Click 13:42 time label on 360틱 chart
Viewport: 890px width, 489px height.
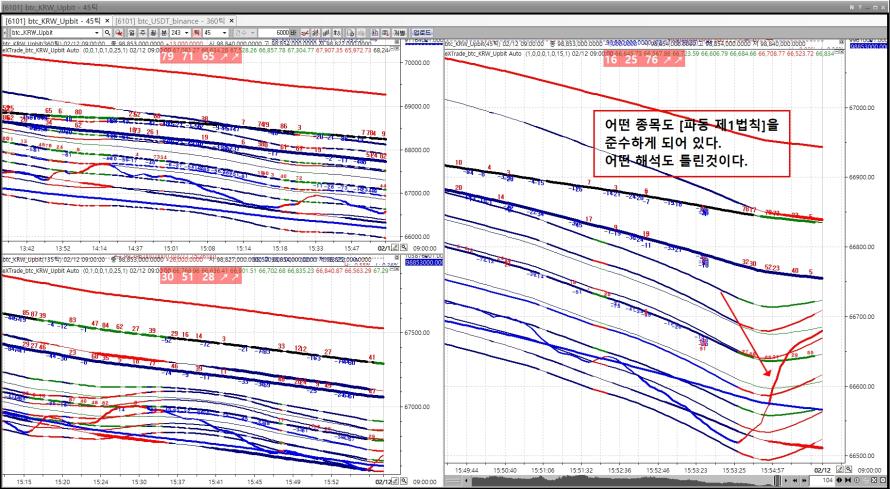tap(27, 248)
